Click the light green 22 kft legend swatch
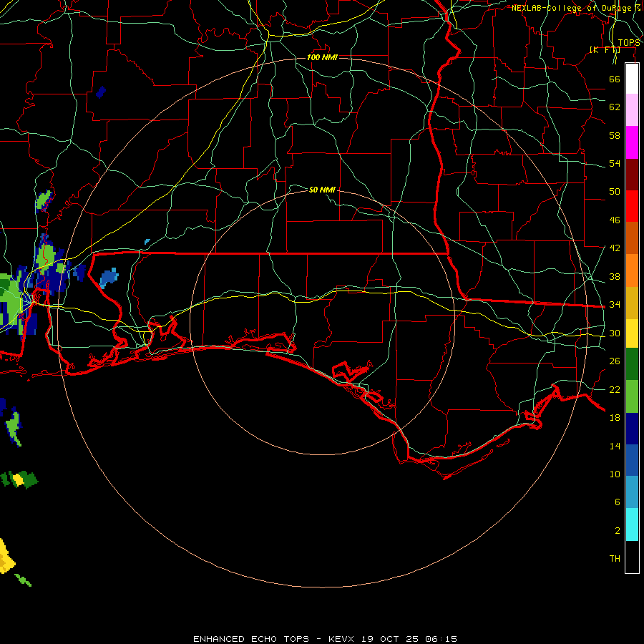Image resolution: width=644 pixels, height=644 pixels. click(632, 396)
